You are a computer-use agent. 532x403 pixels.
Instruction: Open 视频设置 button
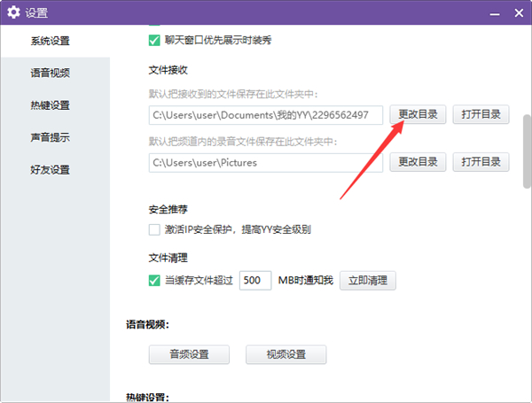286,354
